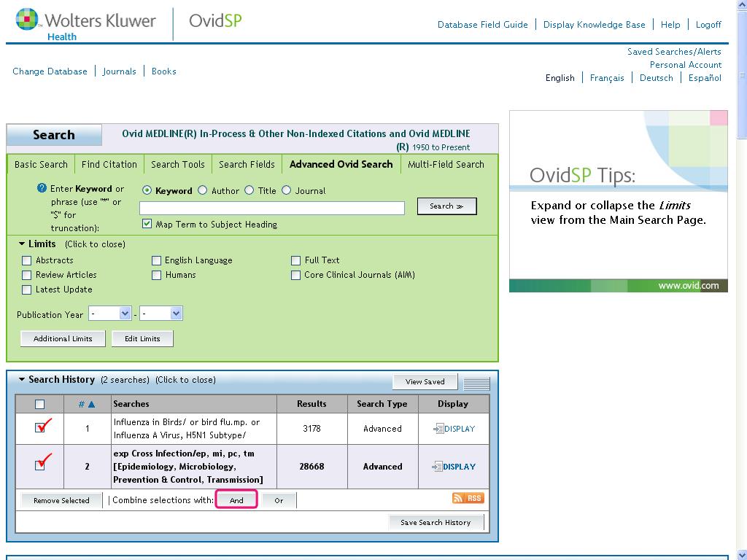Open the Books link

point(164,71)
